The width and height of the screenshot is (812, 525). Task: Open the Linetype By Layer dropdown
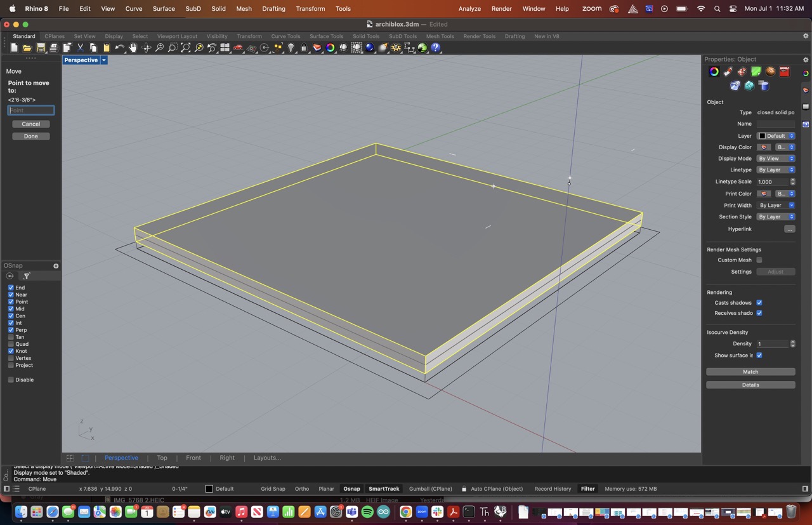776,170
